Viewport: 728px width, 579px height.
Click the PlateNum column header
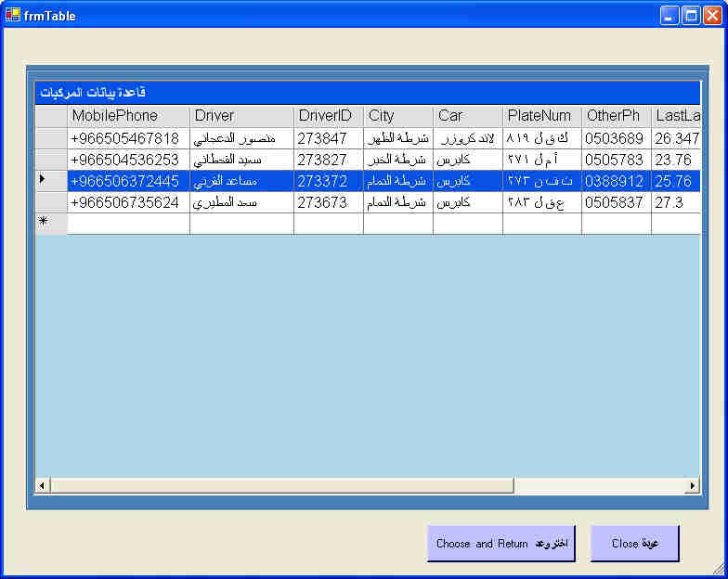click(x=541, y=116)
